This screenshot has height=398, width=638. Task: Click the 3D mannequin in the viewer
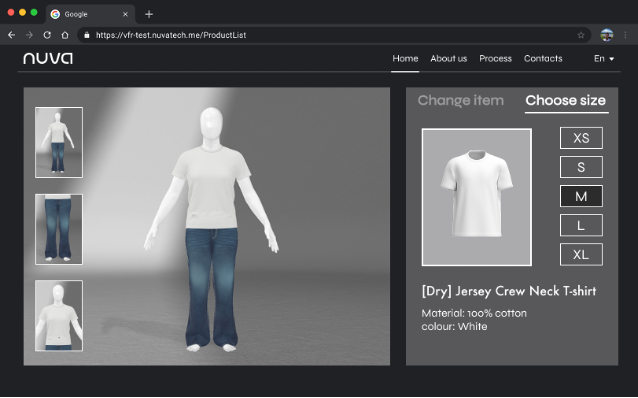point(211,230)
